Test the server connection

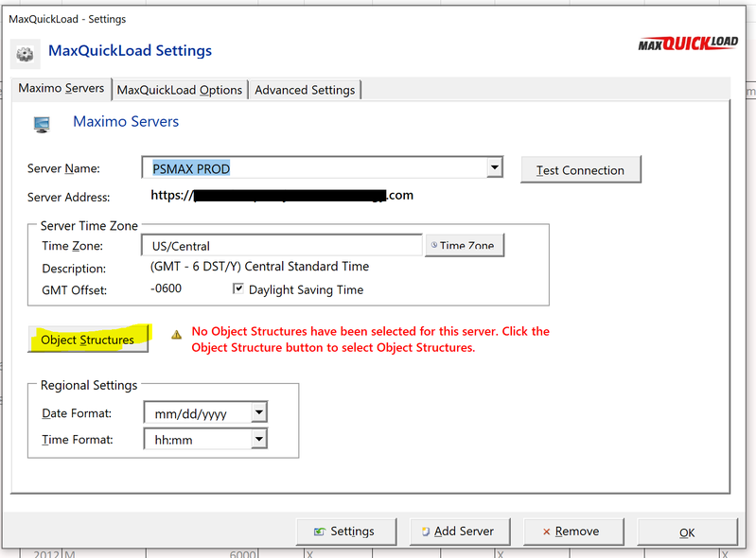coord(581,169)
